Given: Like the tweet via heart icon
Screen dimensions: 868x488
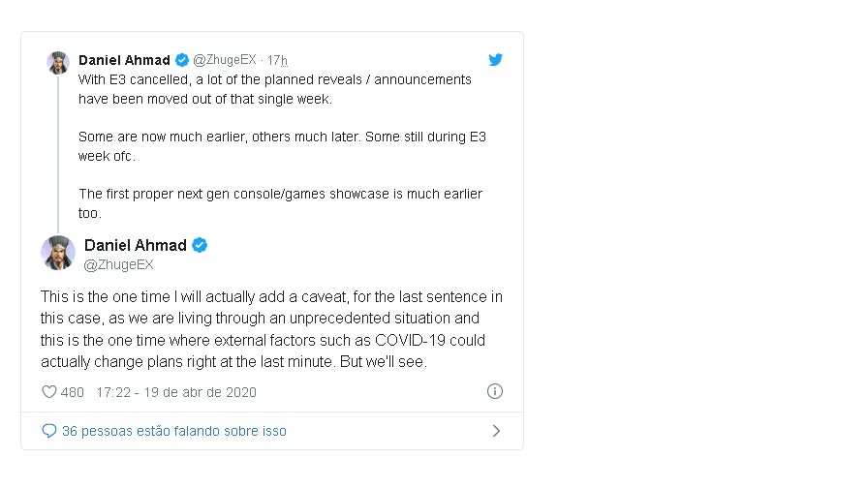Looking at the screenshot, I should [x=49, y=392].
